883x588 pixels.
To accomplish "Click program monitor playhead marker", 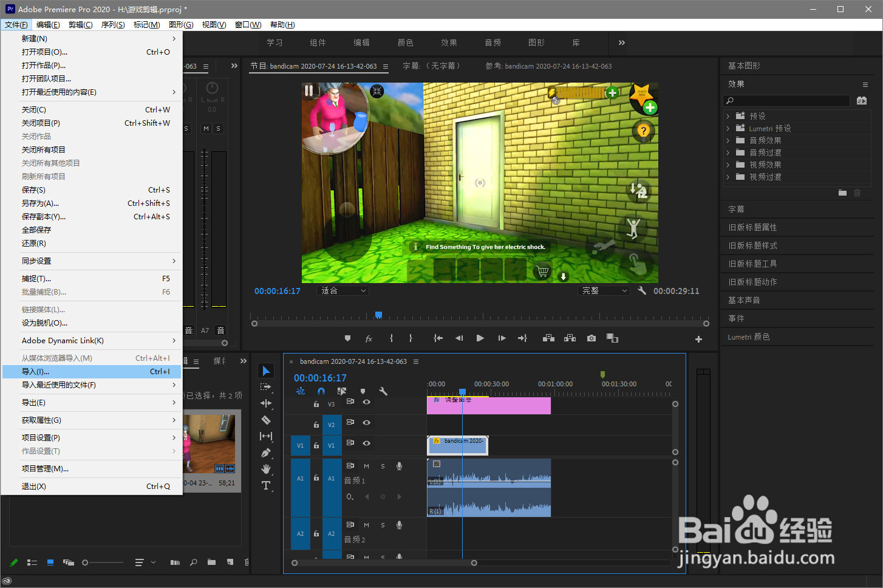I will click(378, 315).
